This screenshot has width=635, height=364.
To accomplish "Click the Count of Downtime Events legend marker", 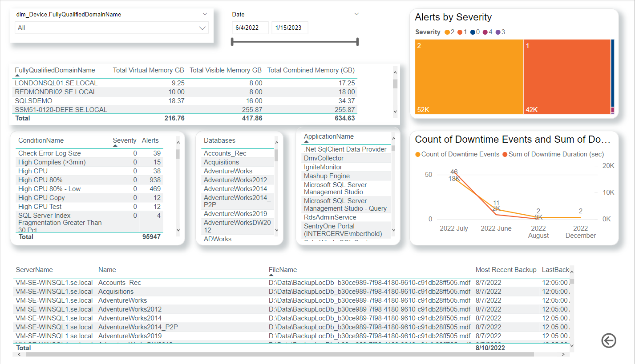I will point(417,154).
